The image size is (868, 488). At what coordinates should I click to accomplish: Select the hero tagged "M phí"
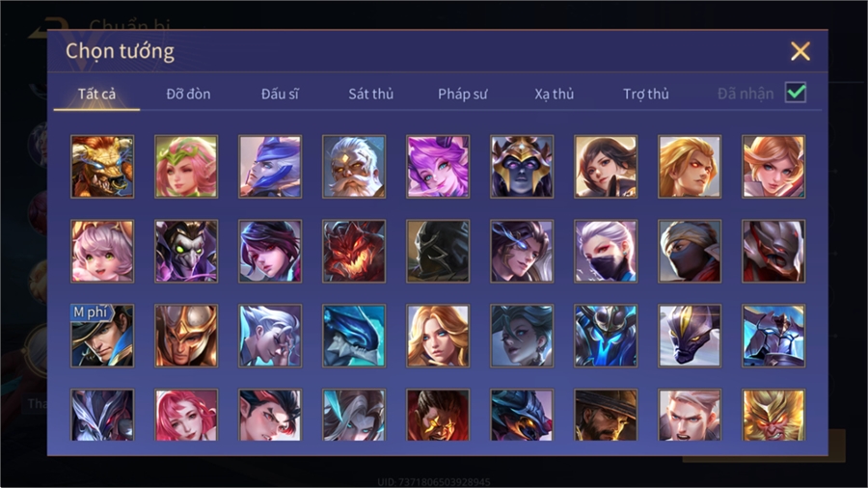102,336
